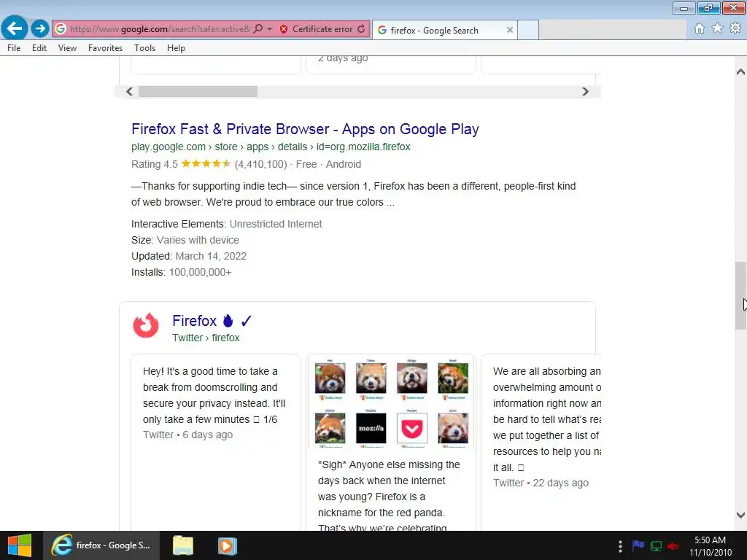Click the vertical scrollbar up arrow
747x560 pixels.
click(x=740, y=72)
